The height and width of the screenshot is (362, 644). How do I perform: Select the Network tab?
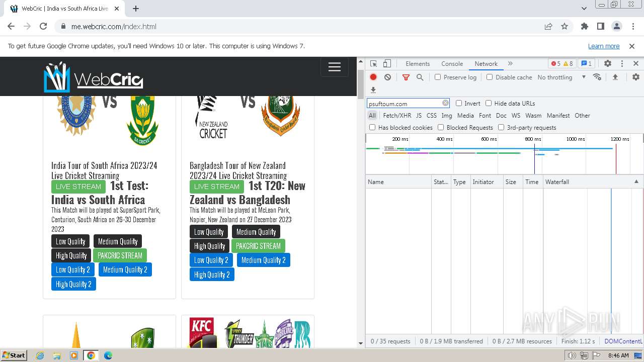(x=486, y=64)
